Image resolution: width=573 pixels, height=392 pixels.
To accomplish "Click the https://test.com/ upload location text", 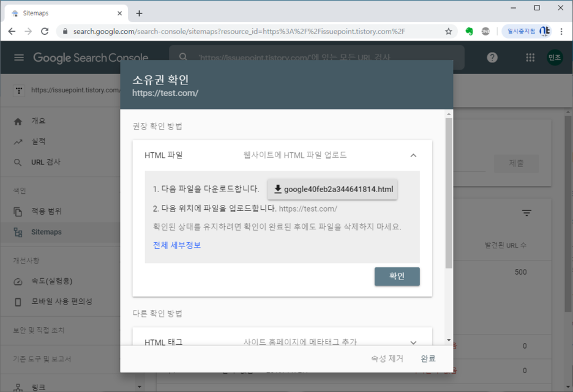I will point(308,209).
